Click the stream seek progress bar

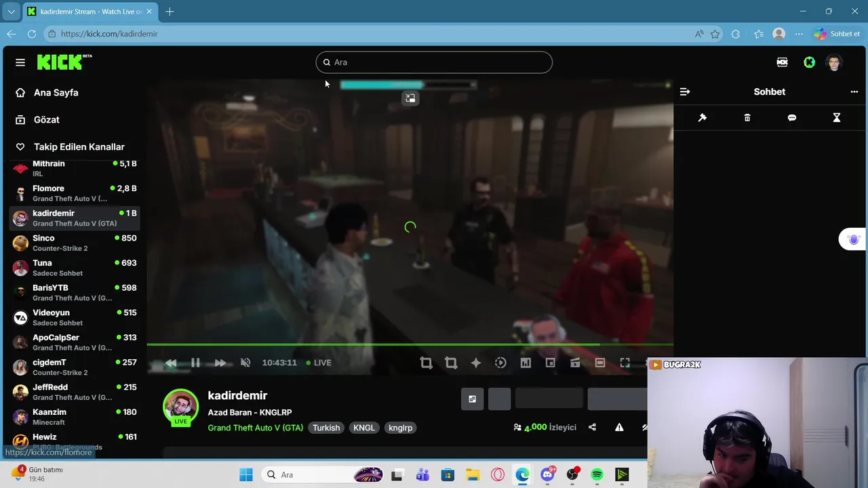[410, 344]
